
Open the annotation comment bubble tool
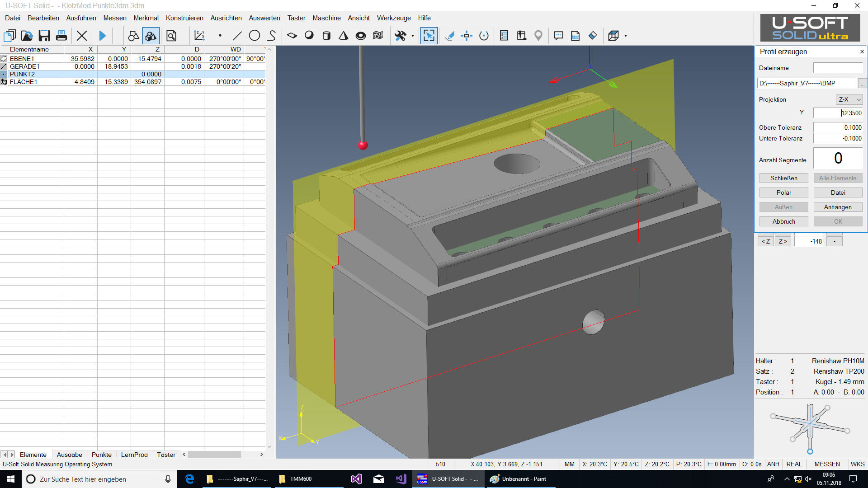[558, 35]
